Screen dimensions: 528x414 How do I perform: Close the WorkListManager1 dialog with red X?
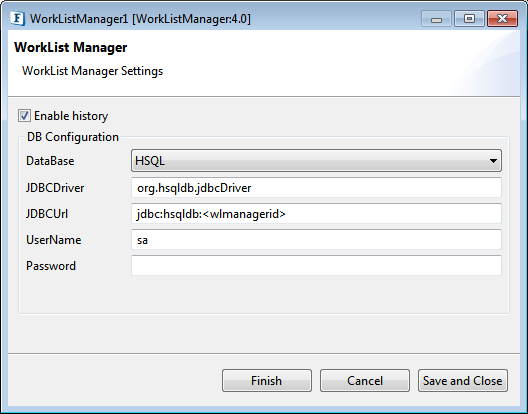point(502,19)
